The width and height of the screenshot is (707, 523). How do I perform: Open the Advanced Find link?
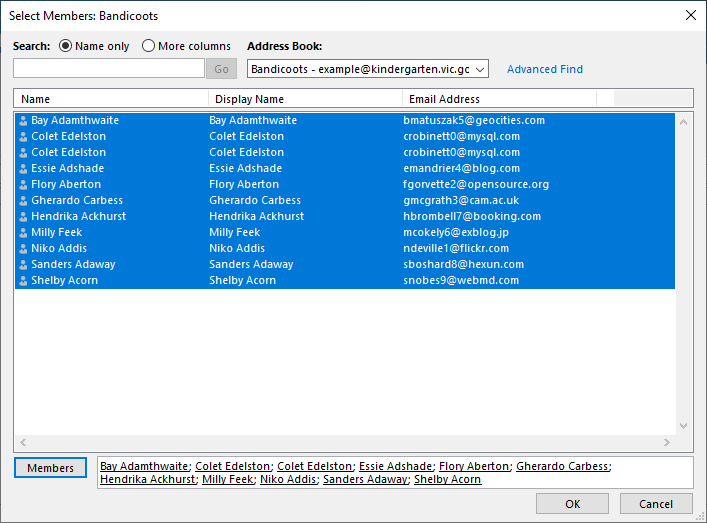545,69
